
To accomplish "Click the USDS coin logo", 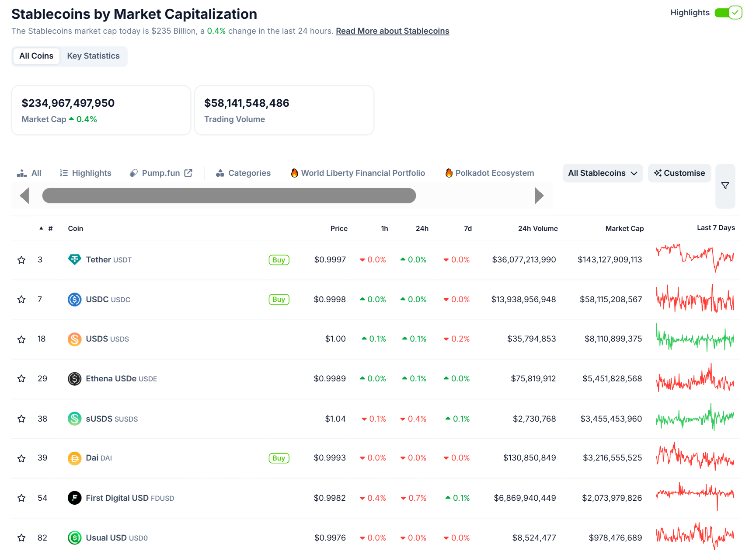I will (x=75, y=339).
